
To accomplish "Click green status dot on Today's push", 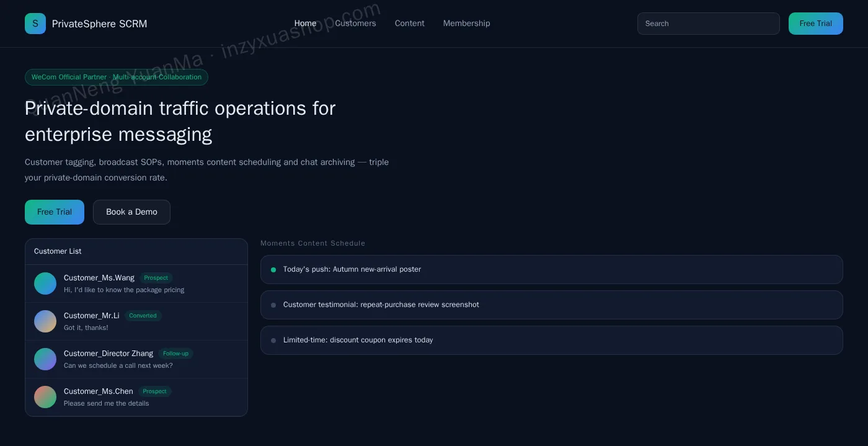I will coord(273,270).
